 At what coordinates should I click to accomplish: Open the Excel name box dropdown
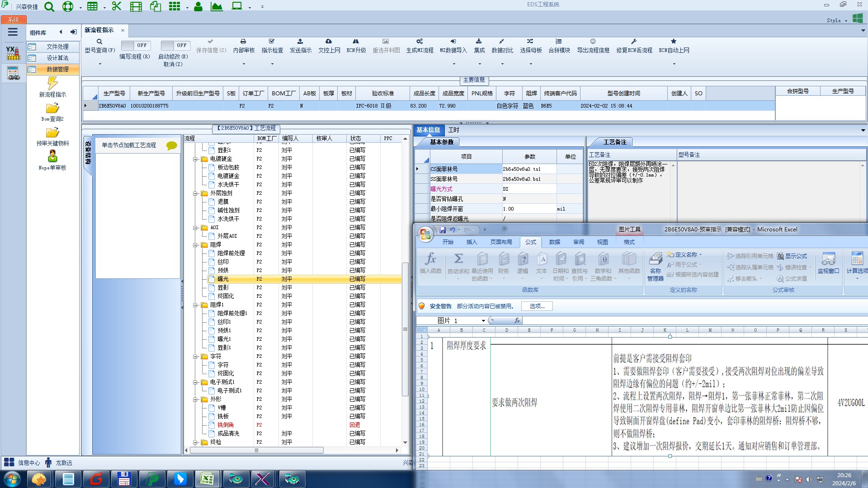tap(483, 321)
